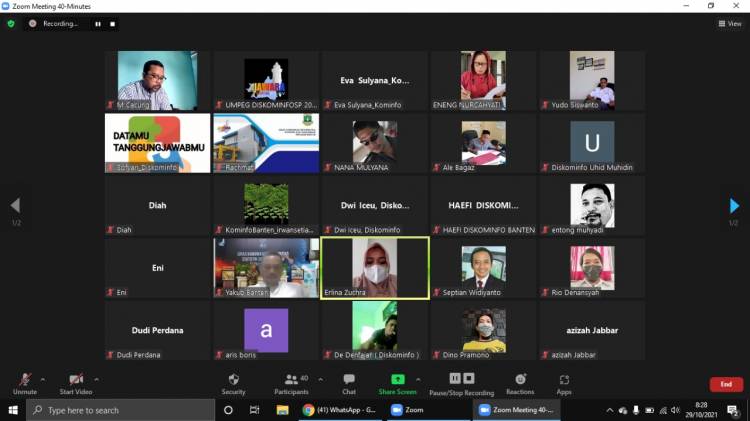Click the red End button

[x=726, y=384]
